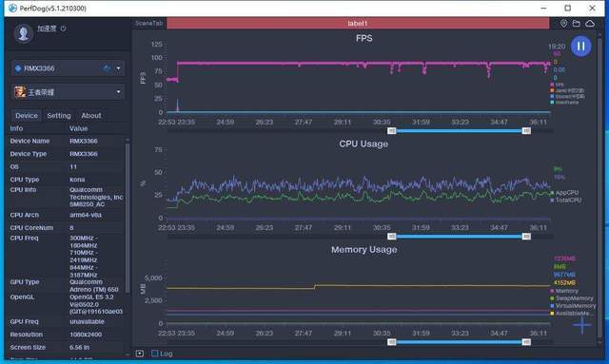Viewport: 609px width, 364px height.
Task: Open the 王者荣耀 app selection dropdown
Action: coord(69,92)
